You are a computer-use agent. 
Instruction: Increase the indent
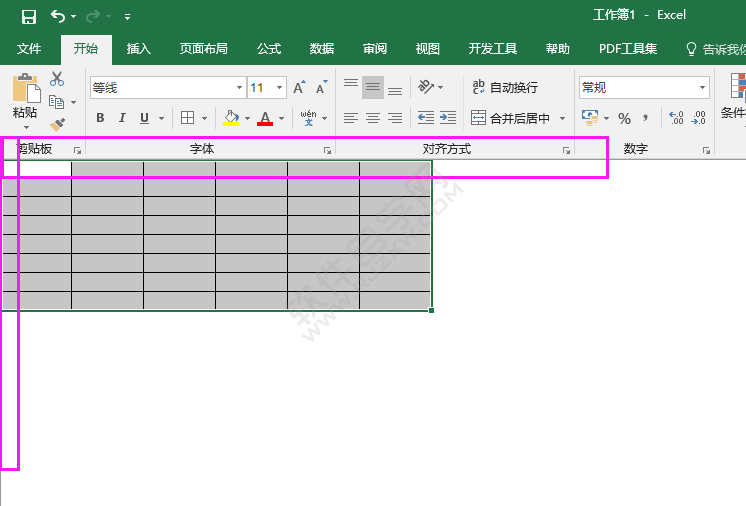pos(448,117)
